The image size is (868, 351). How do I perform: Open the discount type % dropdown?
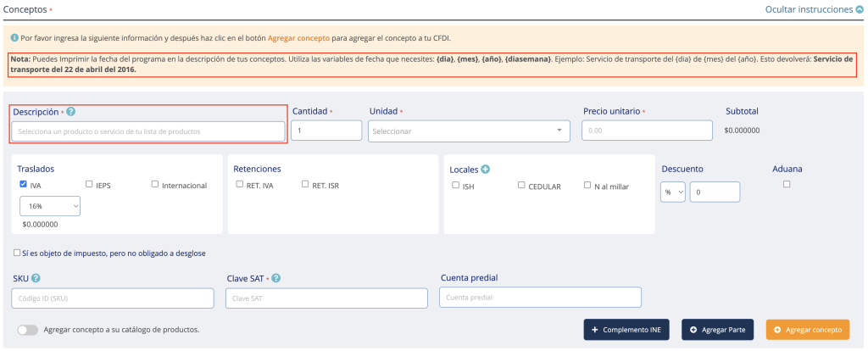tap(673, 192)
